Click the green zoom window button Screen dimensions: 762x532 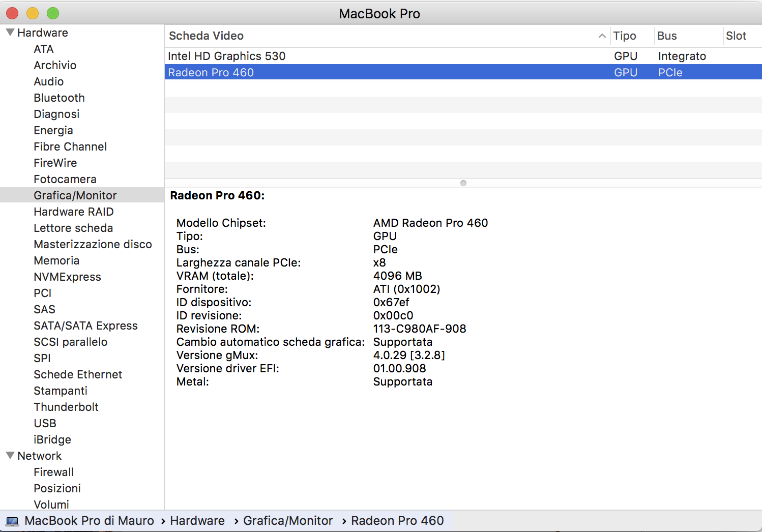pos(53,13)
